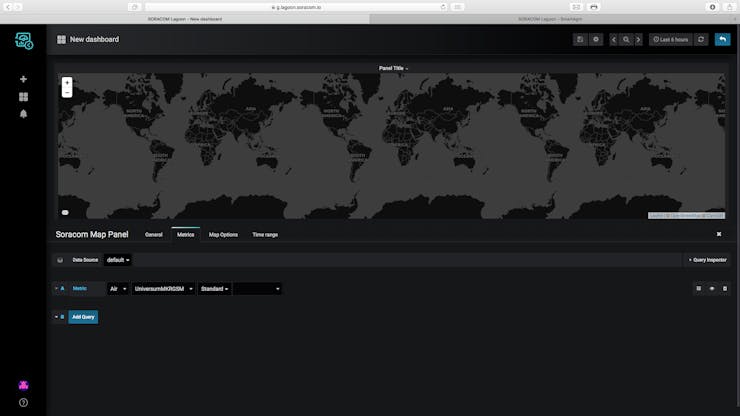Screen dimensions: 740x416
Task: Open the Last 6 hours time picker
Action: click(x=670, y=40)
